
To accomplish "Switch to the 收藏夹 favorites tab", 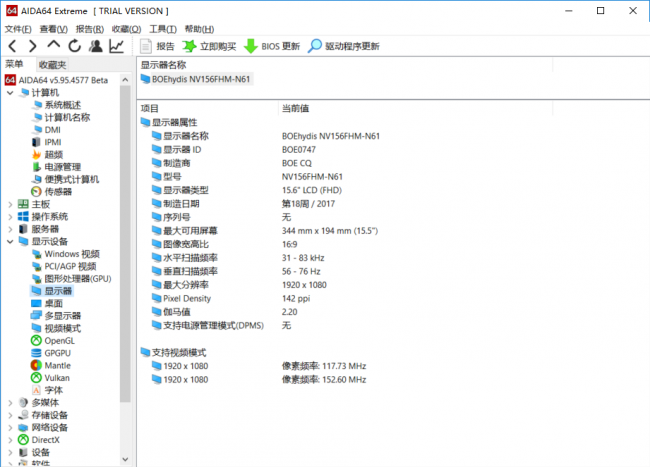I will pyautogui.click(x=52, y=64).
